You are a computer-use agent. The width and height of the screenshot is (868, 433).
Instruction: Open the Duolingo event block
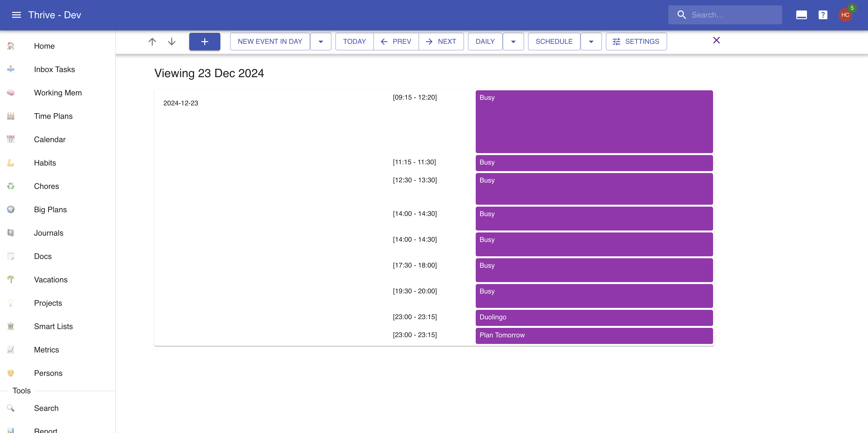coord(594,317)
